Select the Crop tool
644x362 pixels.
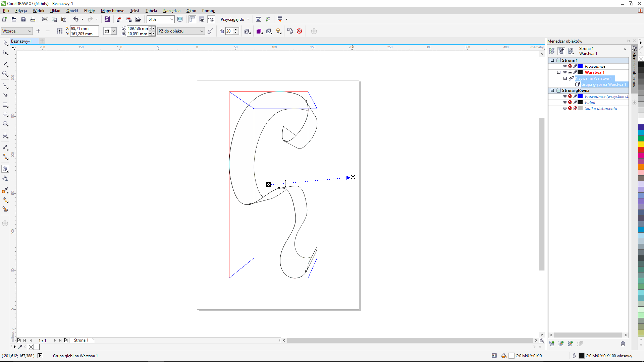[x=5, y=64]
